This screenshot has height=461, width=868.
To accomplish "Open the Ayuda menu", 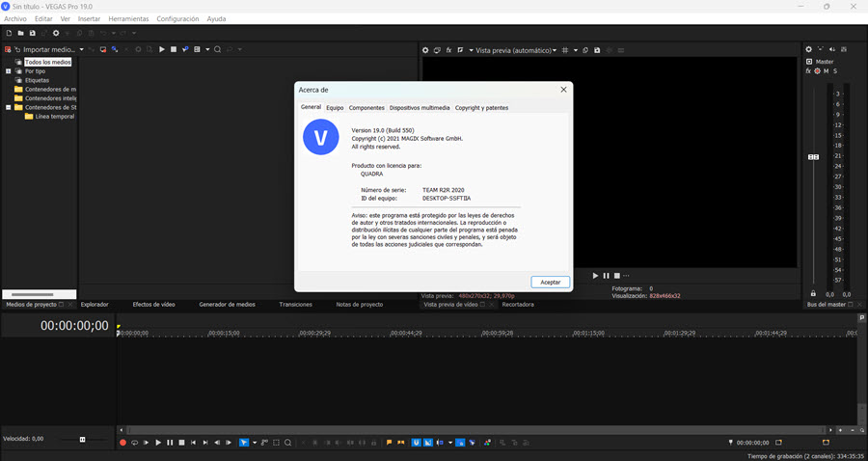I will (x=216, y=19).
